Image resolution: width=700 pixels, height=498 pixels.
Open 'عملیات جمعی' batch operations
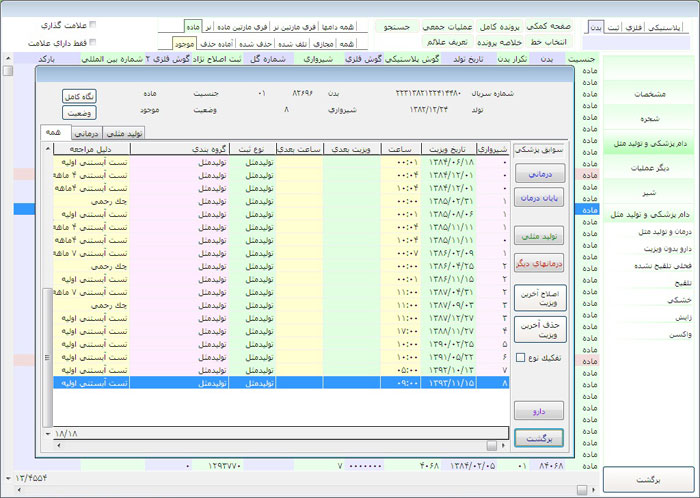point(447,27)
